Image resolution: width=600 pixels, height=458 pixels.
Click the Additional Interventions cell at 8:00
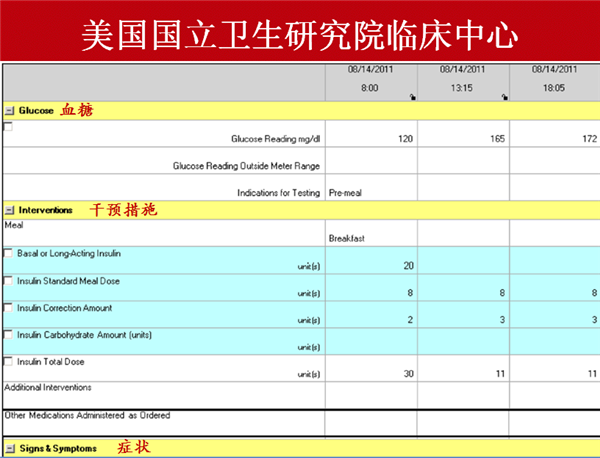coord(371,395)
